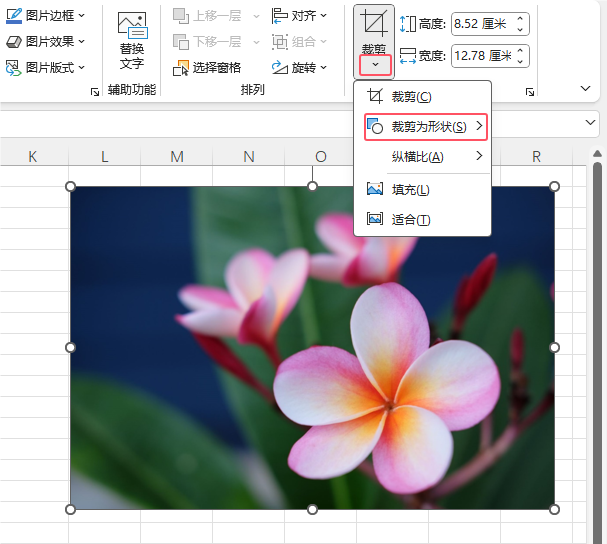Click the 上移一层 bring forward button
607x544 pixels.
(x=207, y=16)
